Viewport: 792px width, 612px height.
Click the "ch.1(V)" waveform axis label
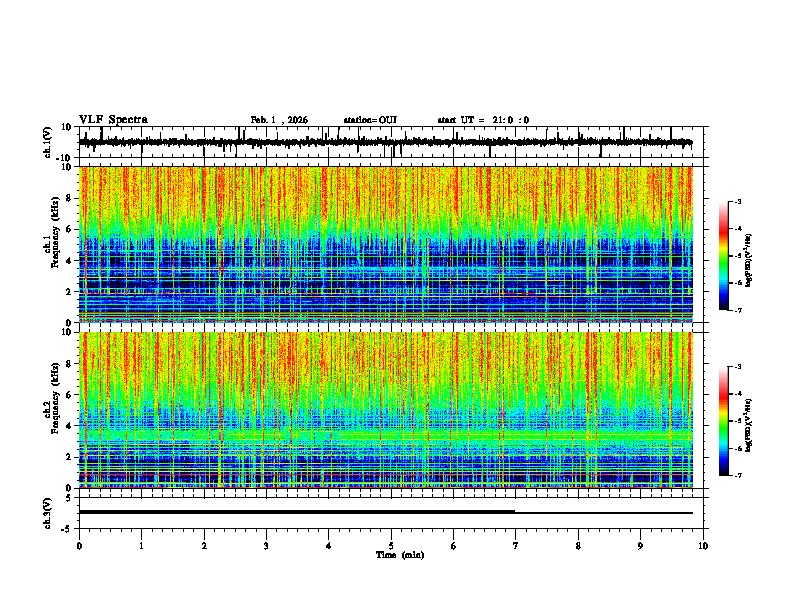tap(48, 142)
